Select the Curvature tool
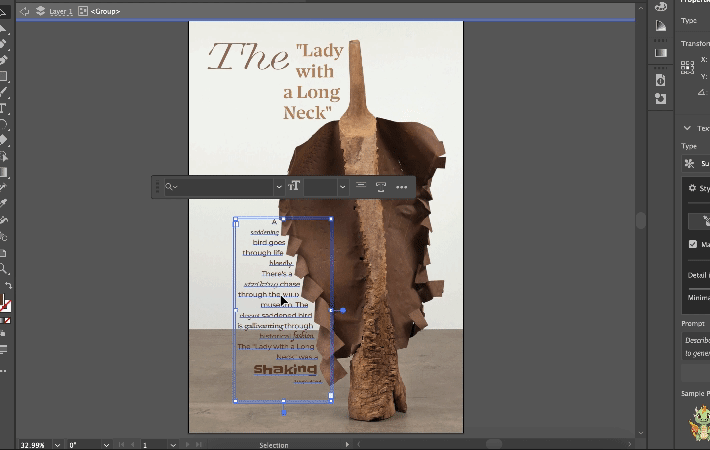 point(3,60)
